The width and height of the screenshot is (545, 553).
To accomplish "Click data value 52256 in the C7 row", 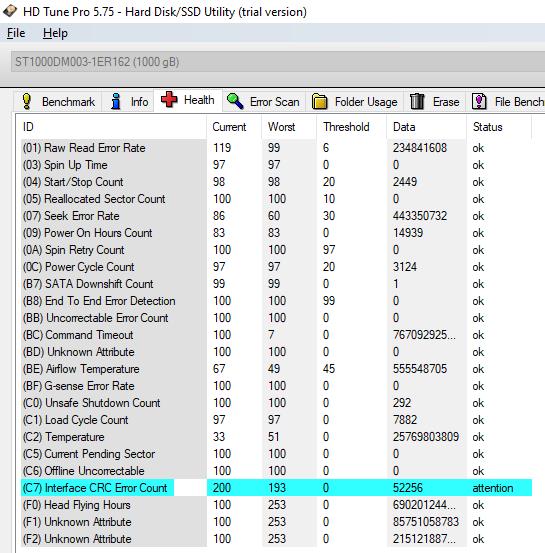I will (x=407, y=488).
